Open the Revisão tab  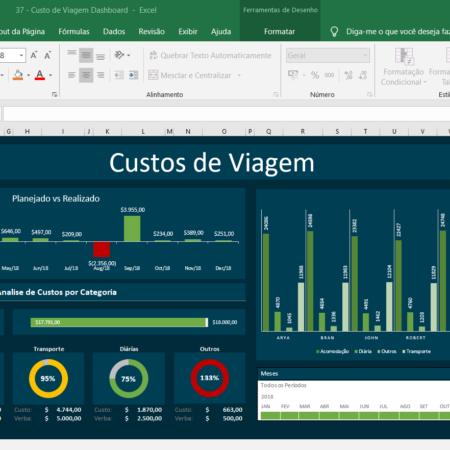coord(152,32)
